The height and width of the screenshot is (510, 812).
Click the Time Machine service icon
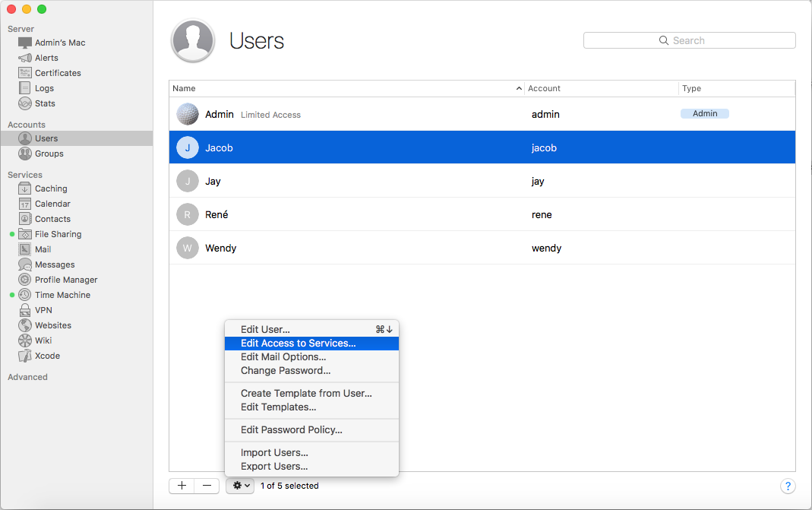tap(25, 295)
